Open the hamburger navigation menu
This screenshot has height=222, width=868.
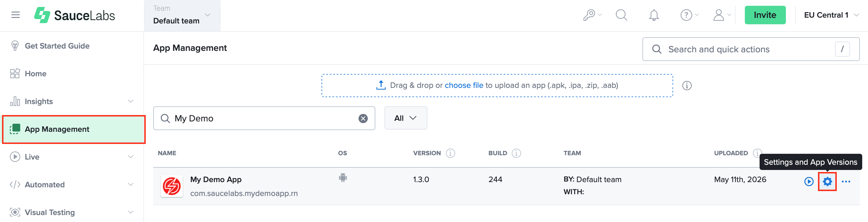(16, 15)
